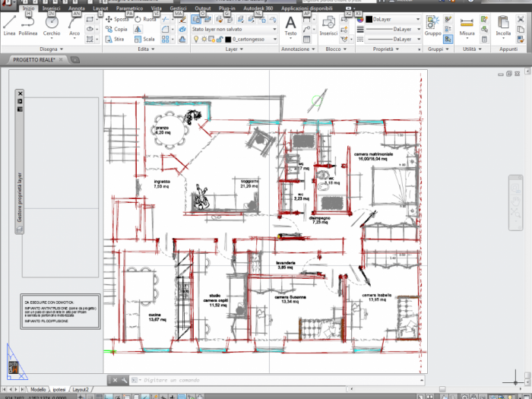Image resolution: width=532 pixels, height=399 pixels.
Task: Click the table icon in Annotazione
Action: click(x=306, y=40)
